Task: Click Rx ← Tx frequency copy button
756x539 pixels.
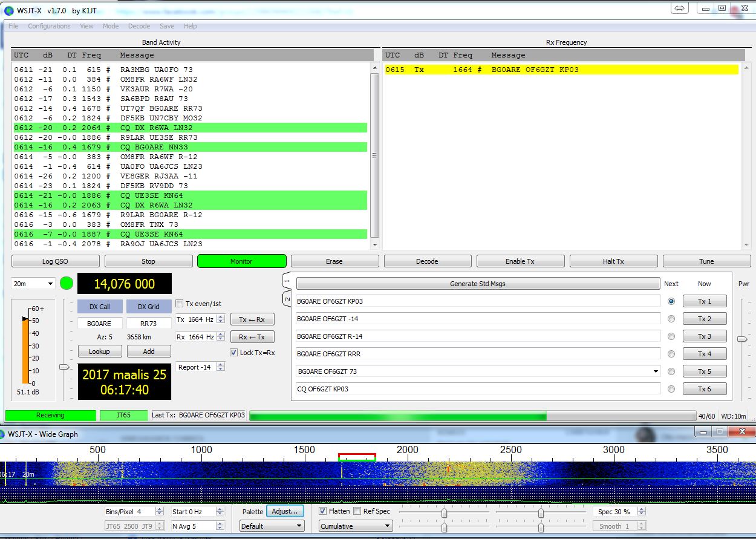Action: point(252,337)
